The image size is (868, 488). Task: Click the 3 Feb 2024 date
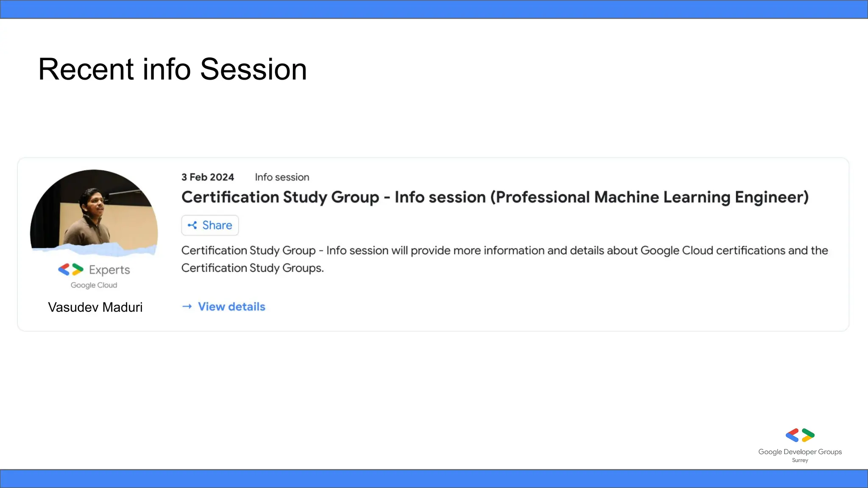[x=208, y=177]
